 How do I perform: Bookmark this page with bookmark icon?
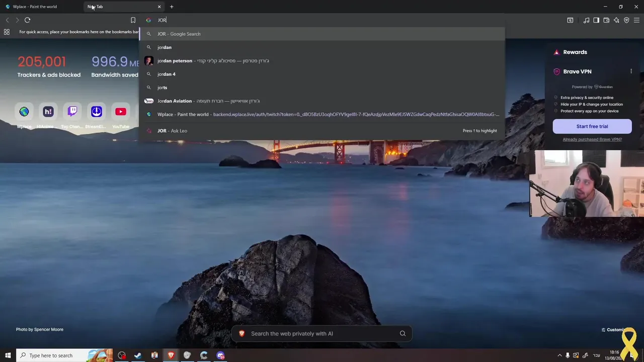[x=133, y=20]
